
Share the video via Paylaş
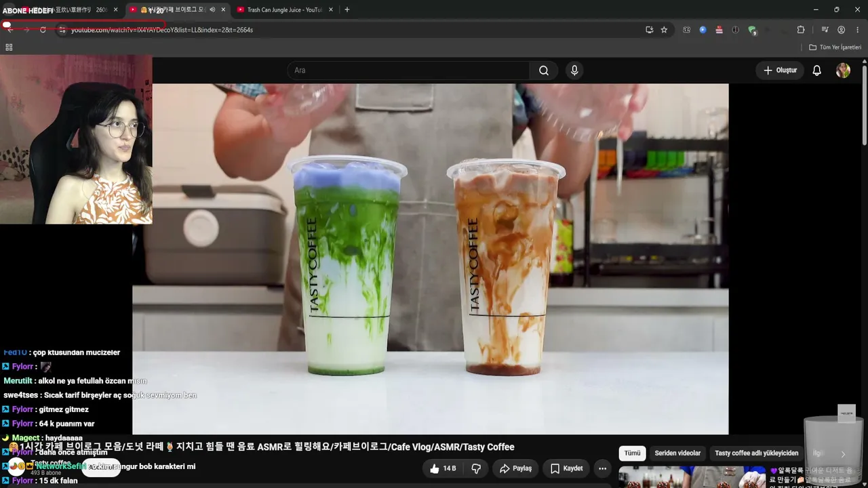pos(515,468)
